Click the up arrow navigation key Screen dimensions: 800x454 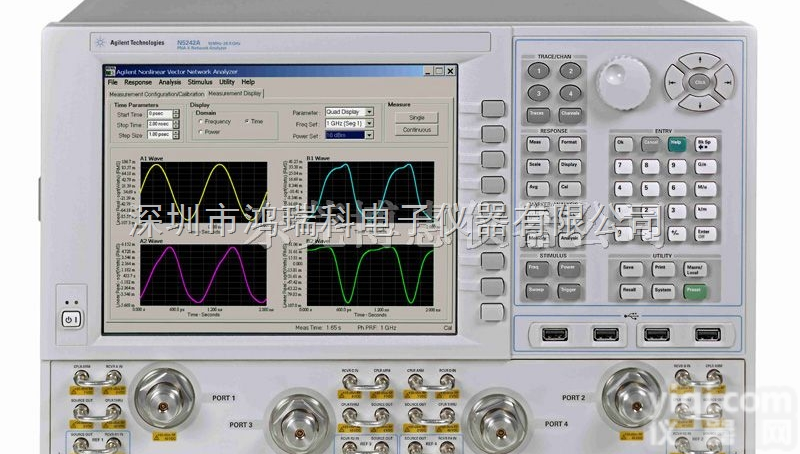point(699,62)
